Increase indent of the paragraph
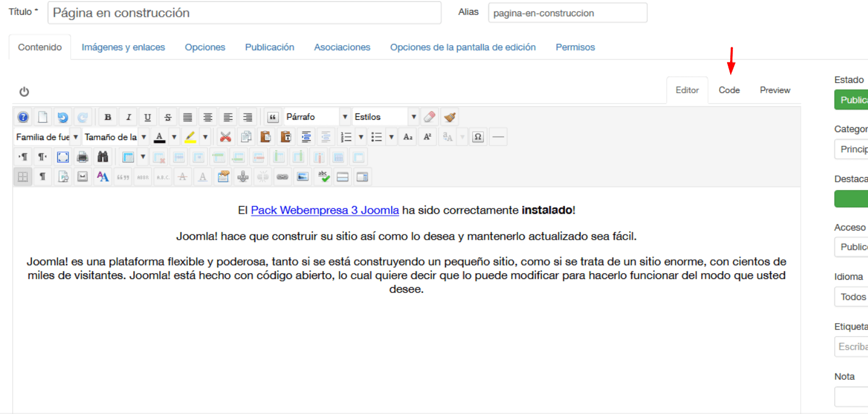This screenshot has width=868, height=414. 307,137
